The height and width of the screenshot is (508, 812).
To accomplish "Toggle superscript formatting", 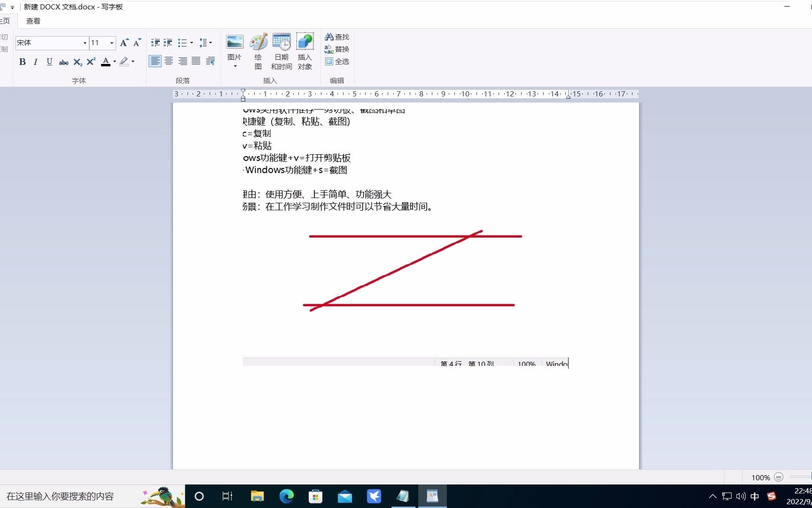I will 90,62.
